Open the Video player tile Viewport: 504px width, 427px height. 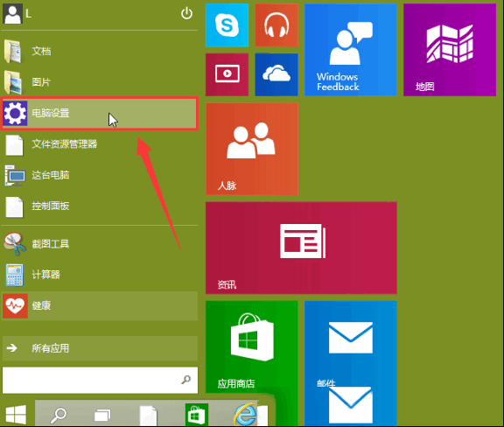point(227,74)
